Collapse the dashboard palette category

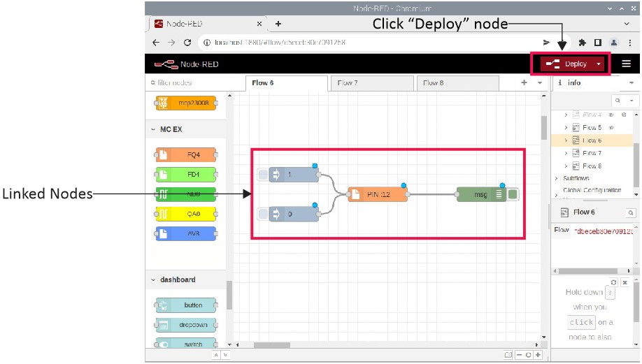[x=153, y=279]
